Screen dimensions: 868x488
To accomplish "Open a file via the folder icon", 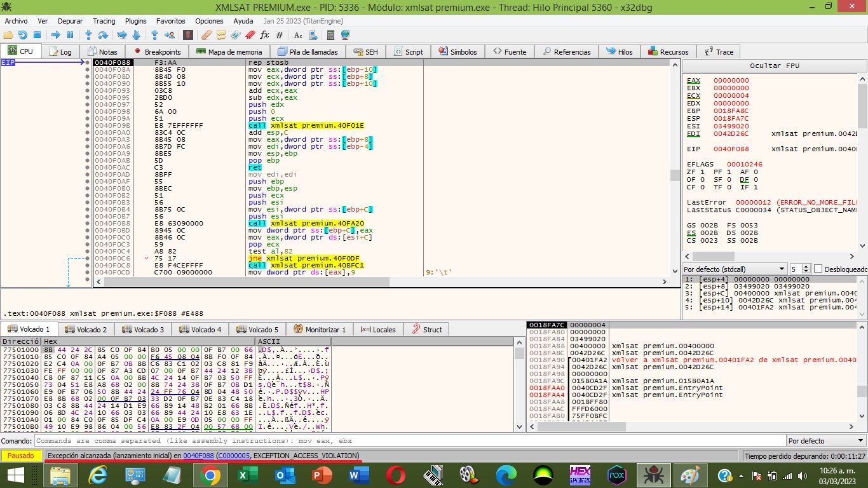I will click(8, 35).
